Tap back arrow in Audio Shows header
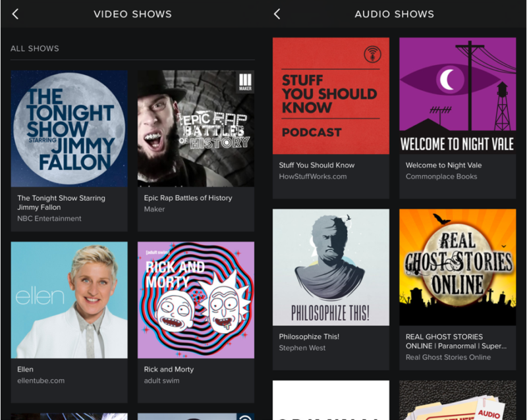This screenshot has height=420, width=527. click(x=277, y=14)
